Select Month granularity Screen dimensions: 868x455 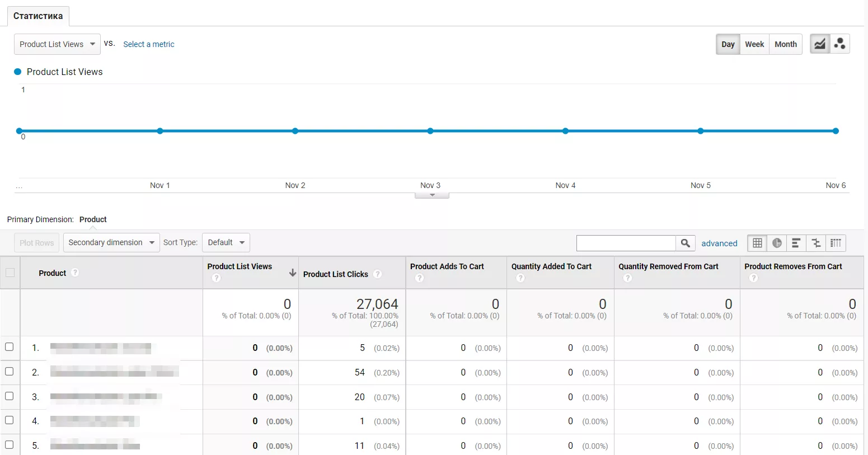(786, 44)
